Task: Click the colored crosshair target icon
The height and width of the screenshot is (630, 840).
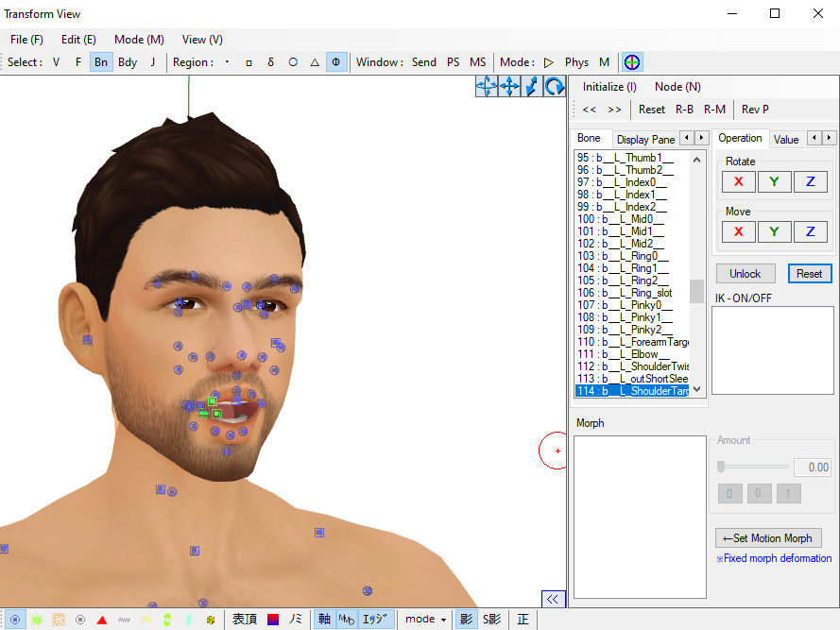Action: click(631, 62)
